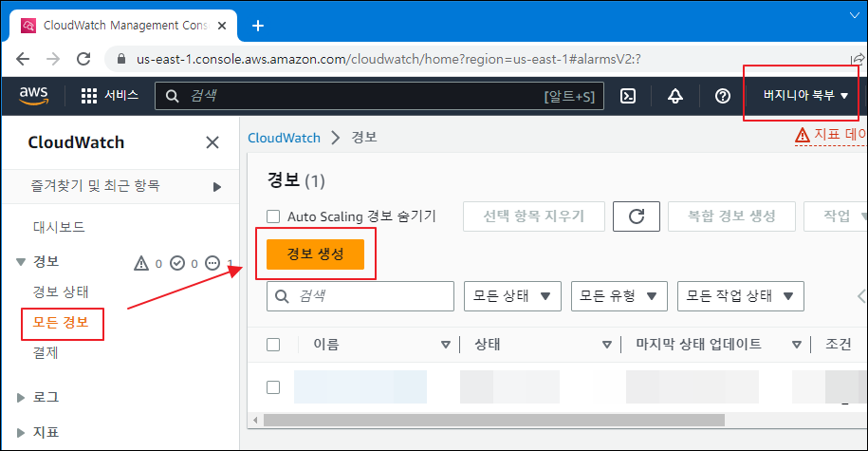
Task: Open 대시보드 in the sidebar
Action: 59,227
